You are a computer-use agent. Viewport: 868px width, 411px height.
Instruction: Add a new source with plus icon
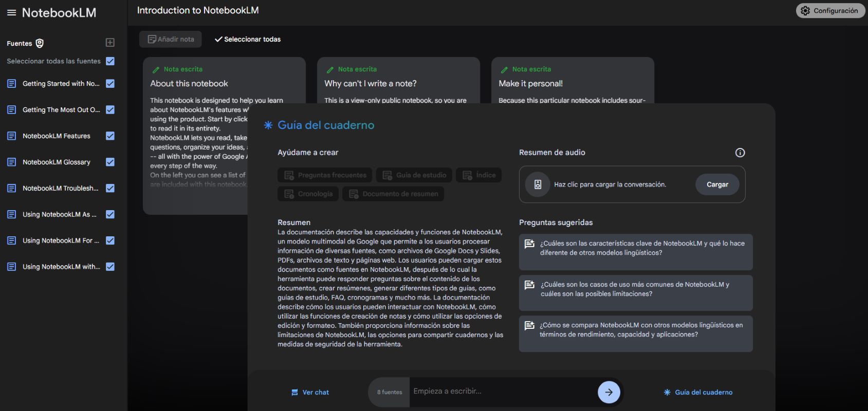110,43
